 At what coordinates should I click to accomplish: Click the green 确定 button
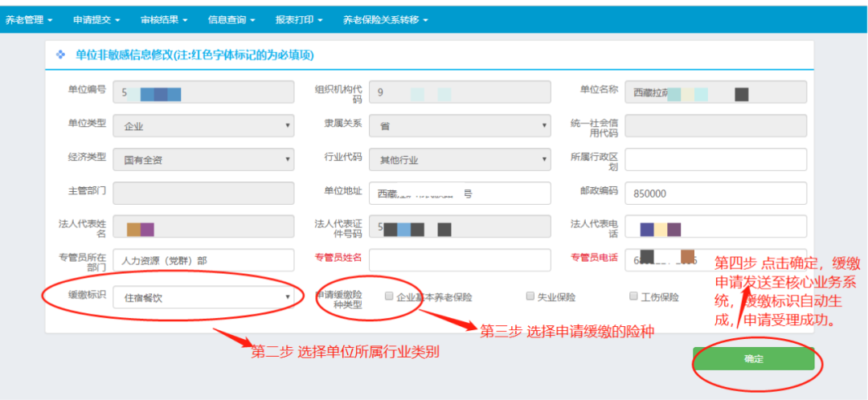coord(753,359)
